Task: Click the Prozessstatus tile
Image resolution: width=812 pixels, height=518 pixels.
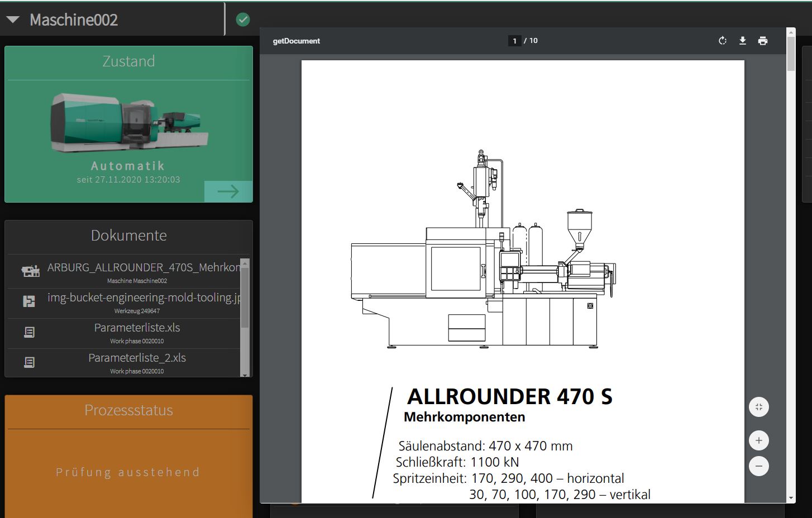Action: 128,457
